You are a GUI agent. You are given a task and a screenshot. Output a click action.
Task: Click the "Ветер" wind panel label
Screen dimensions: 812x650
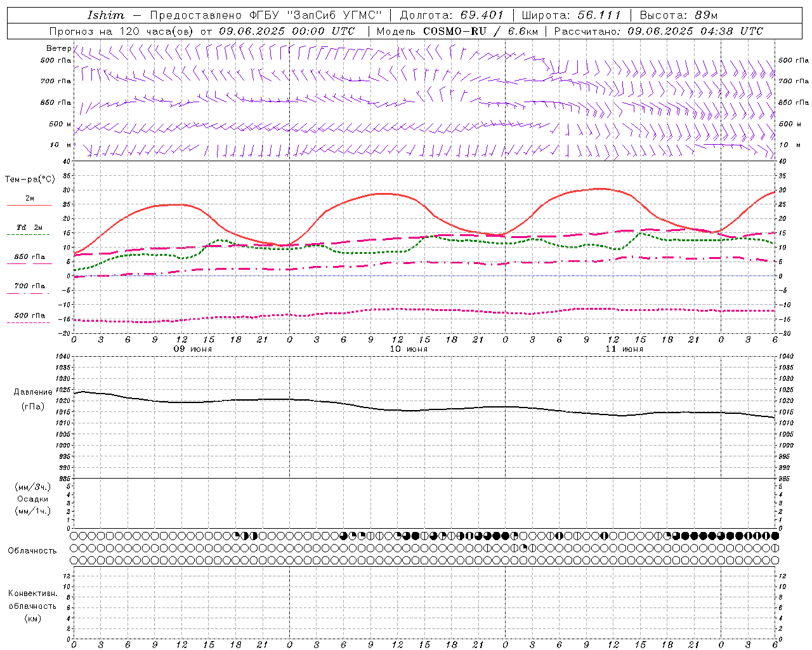[x=58, y=48]
